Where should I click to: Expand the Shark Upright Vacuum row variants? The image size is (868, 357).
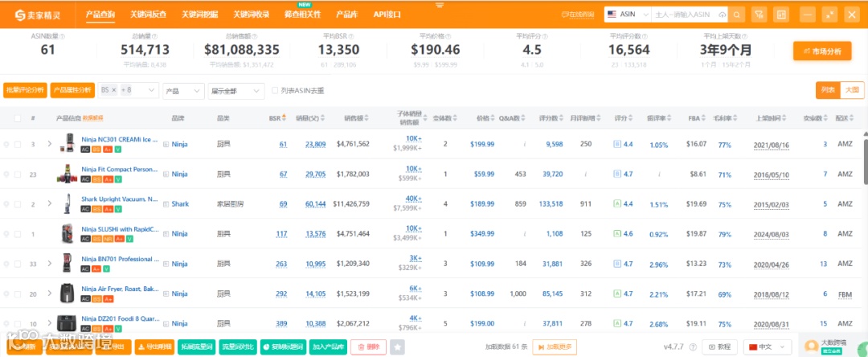click(49, 203)
